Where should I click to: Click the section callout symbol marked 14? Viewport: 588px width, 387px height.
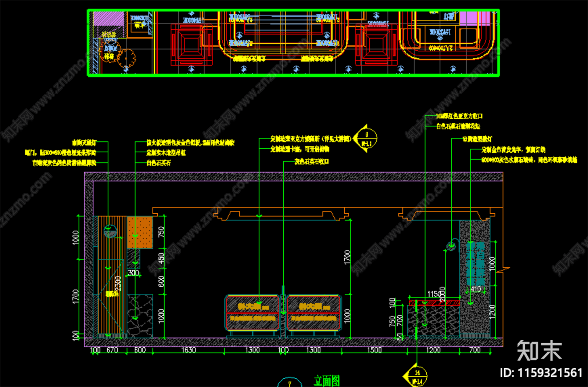point(416,376)
